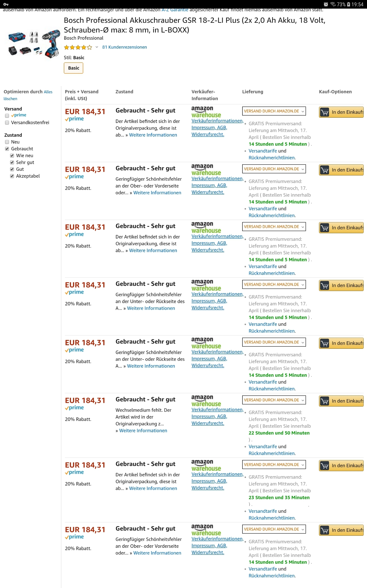
Task: Click the star rating icons
Action: tap(78, 47)
